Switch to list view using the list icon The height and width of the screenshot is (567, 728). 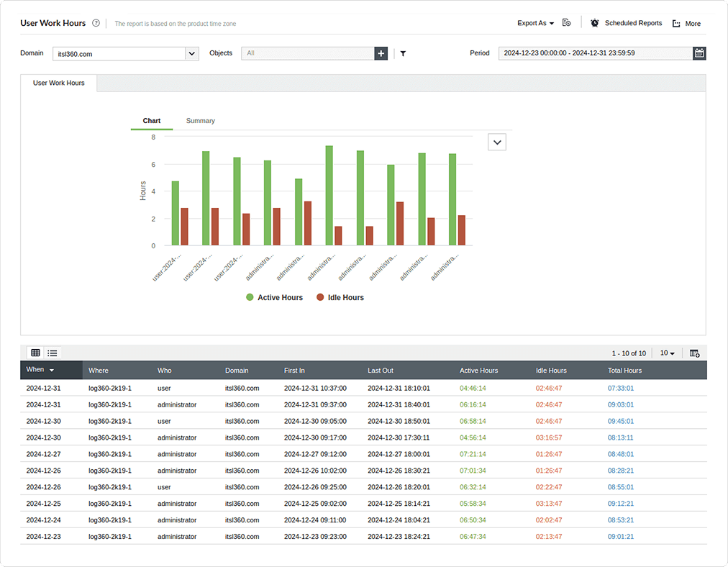53,353
